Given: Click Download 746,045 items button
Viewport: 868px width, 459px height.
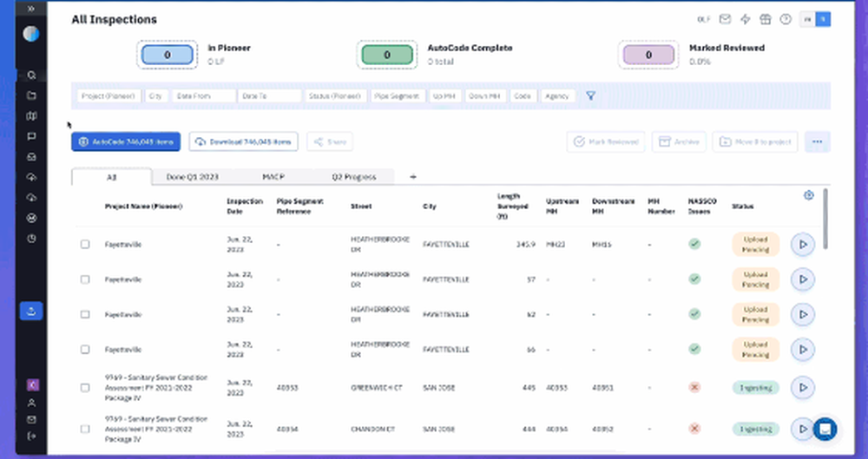Looking at the screenshot, I should click(244, 141).
